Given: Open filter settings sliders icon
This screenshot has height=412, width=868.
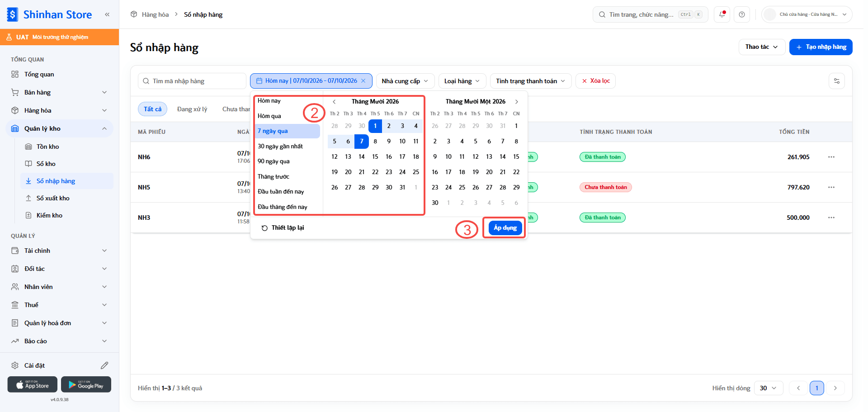Looking at the screenshot, I should [x=837, y=81].
